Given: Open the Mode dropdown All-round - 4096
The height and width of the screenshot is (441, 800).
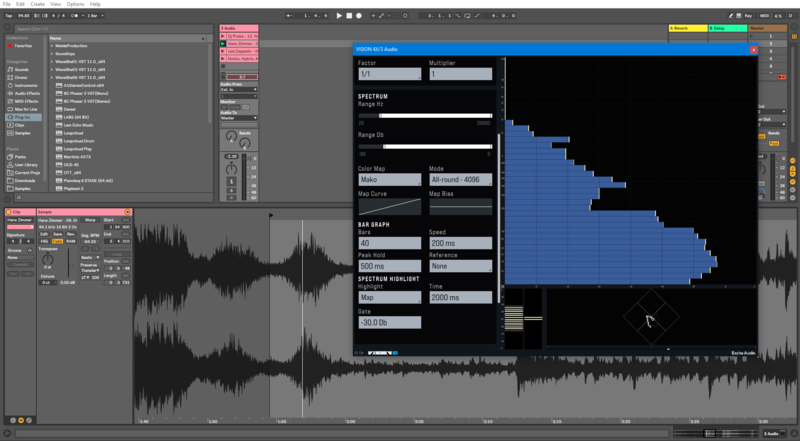Looking at the screenshot, I should (x=460, y=180).
